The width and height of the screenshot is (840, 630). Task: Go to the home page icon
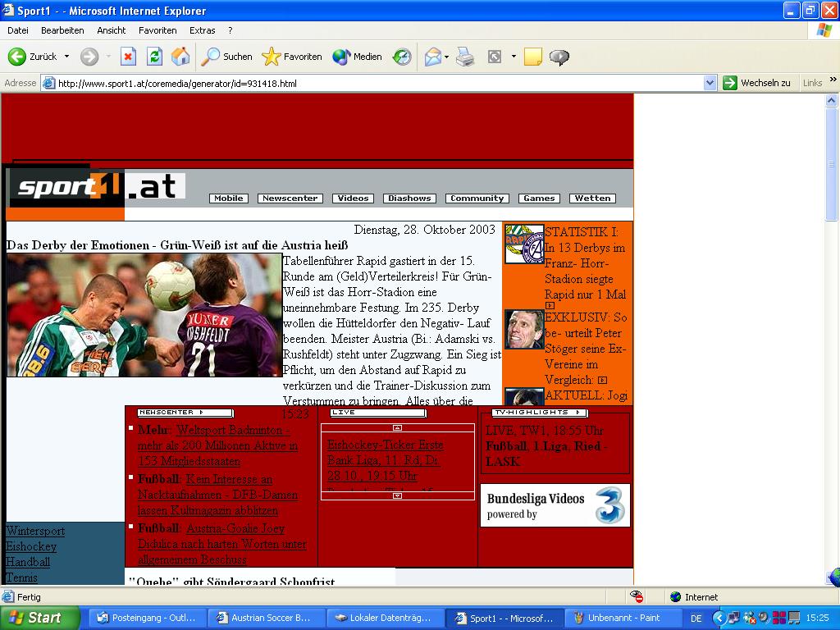point(180,57)
